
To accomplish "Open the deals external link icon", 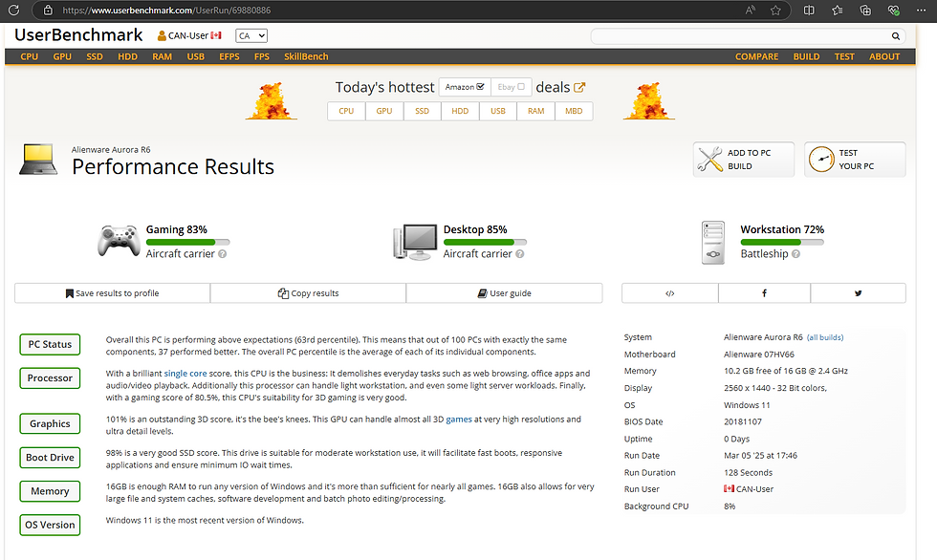I will tap(579, 88).
